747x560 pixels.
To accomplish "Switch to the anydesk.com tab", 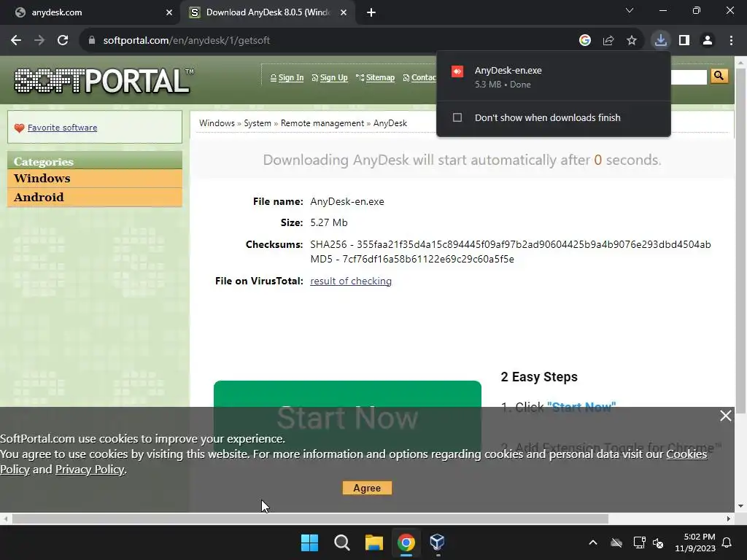I will 90,12.
